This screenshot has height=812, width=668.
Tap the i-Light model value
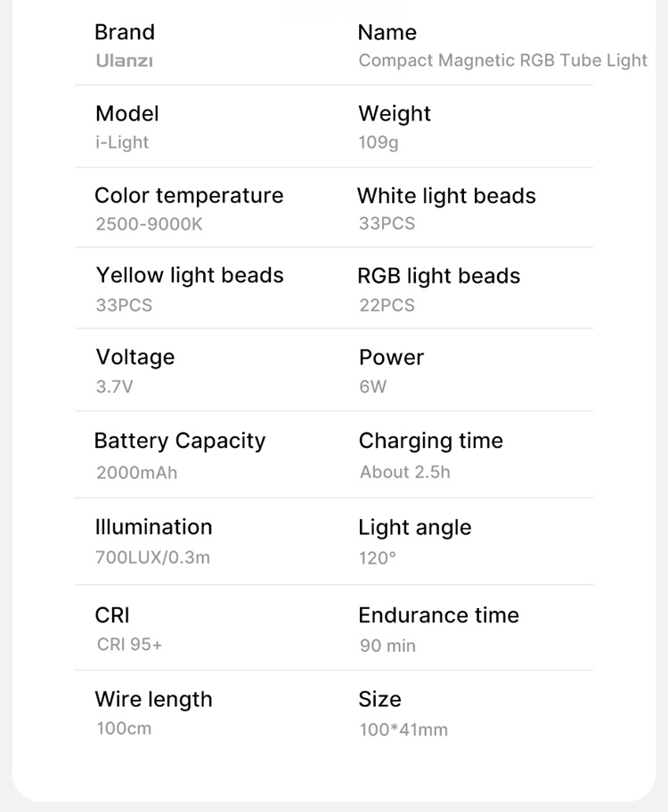(122, 142)
